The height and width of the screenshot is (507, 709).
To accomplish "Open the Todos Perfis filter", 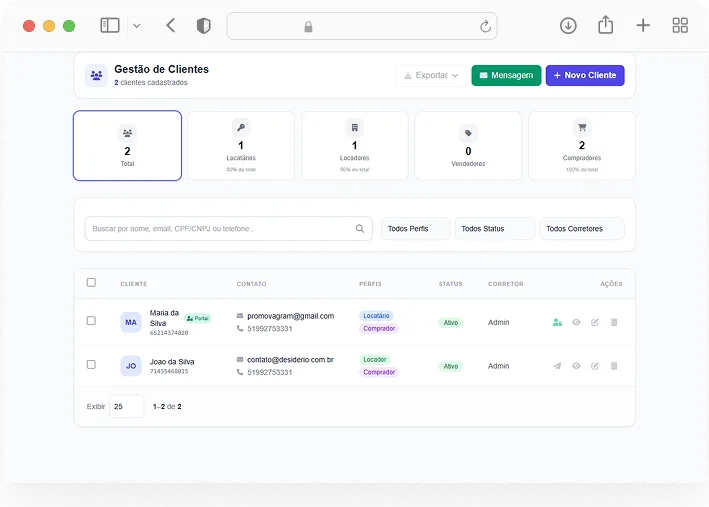I will point(416,228).
